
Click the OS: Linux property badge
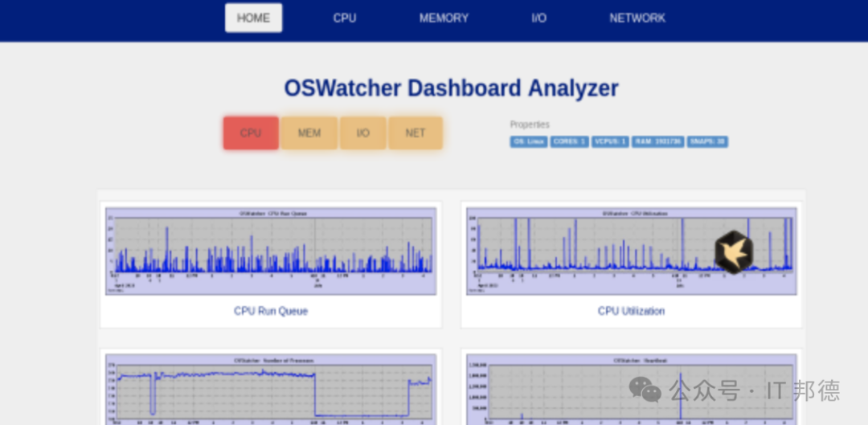tap(529, 141)
